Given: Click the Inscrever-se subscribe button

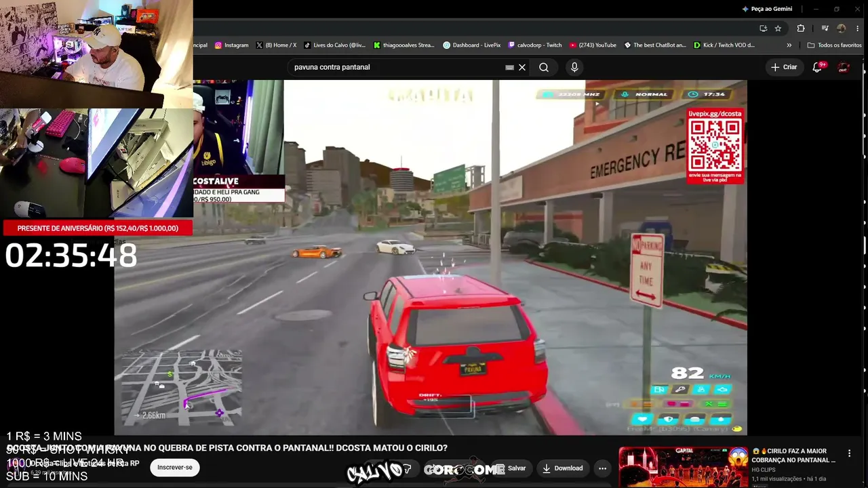Looking at the screenshot, I should tap(175, 467).
